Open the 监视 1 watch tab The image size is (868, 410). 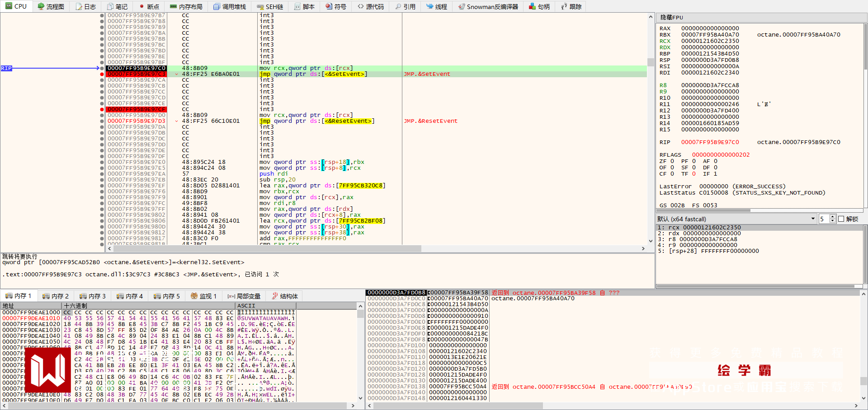pyautogui.click(x=203, y=296)
